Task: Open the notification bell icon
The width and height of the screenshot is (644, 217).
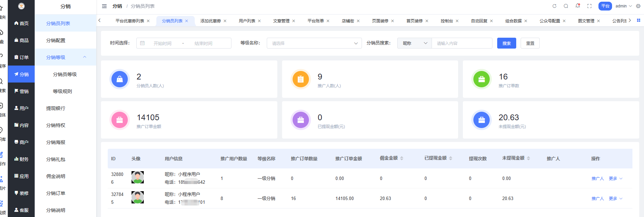Action: pos(578,6)
